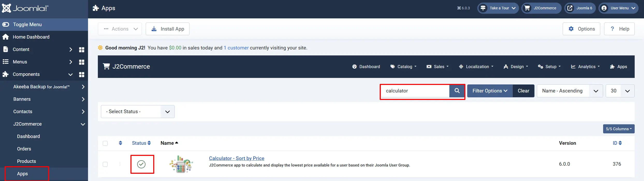
Task: Click the Apps puzzle icon in page title
Action: point(96,8)
